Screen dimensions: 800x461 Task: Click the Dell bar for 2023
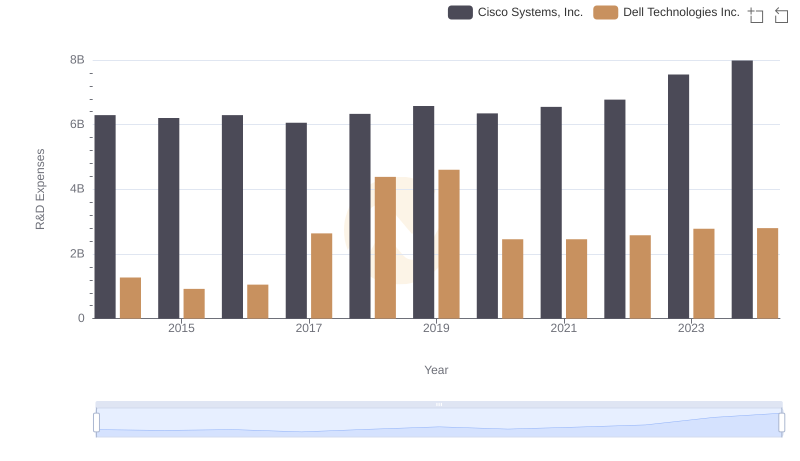tap(704, 274)
